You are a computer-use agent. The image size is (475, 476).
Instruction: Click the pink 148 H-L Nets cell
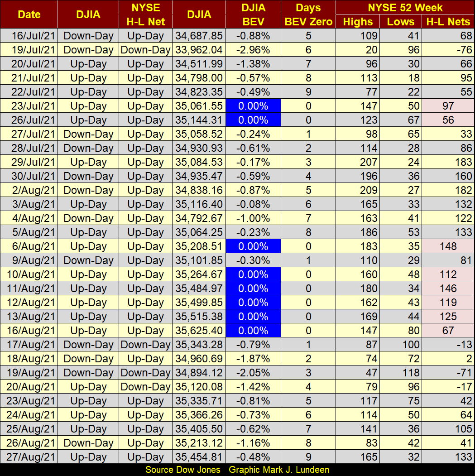[448, 246]
